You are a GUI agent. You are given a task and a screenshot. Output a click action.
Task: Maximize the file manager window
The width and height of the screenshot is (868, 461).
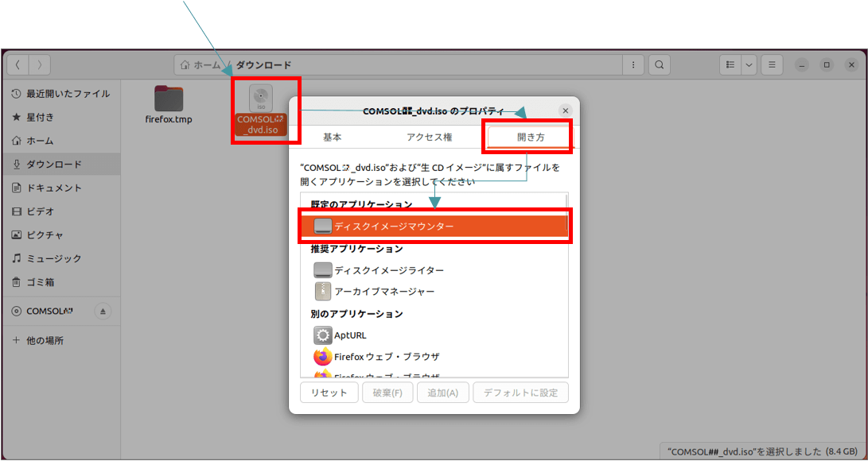[827, 64]
